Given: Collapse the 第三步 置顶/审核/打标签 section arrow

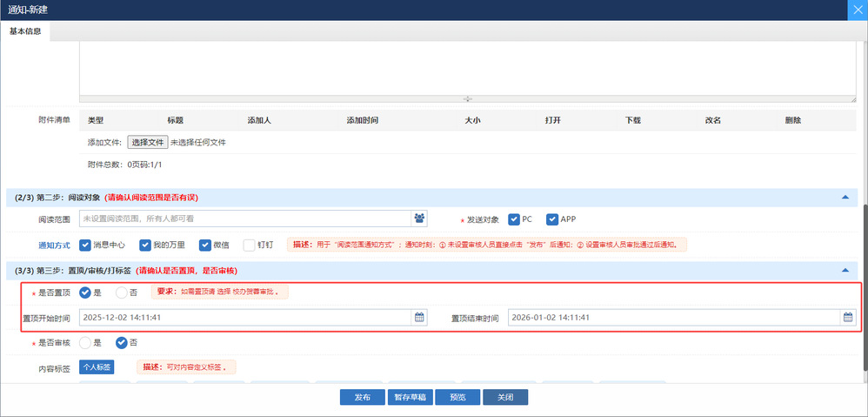Looking at the screenshot, I should pyautogui.click(x=845, y=271).
